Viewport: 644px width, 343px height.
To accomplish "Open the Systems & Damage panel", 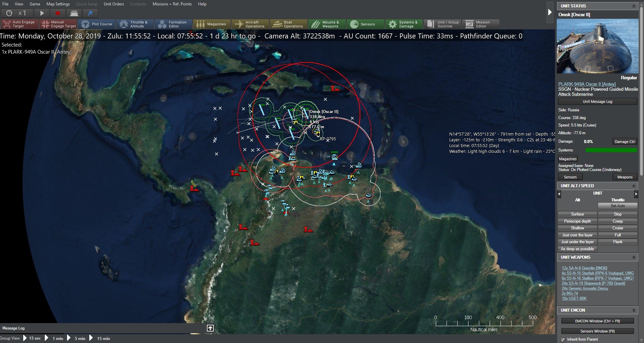I will [x=404, y=24].
